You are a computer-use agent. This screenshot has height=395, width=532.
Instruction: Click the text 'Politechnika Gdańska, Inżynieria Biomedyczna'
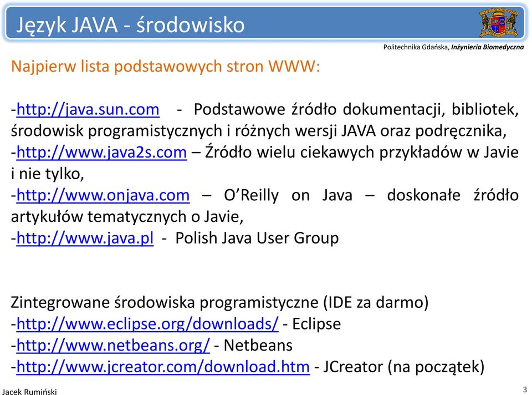pos(453,47)
